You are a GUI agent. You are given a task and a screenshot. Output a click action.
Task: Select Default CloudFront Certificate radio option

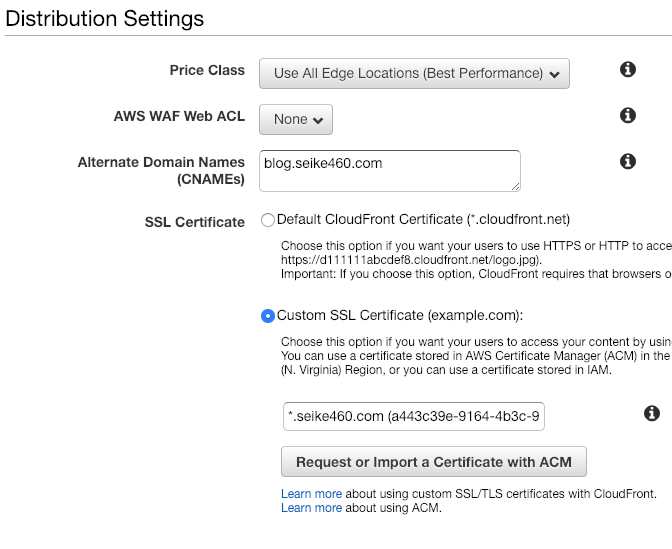point(267,220)
